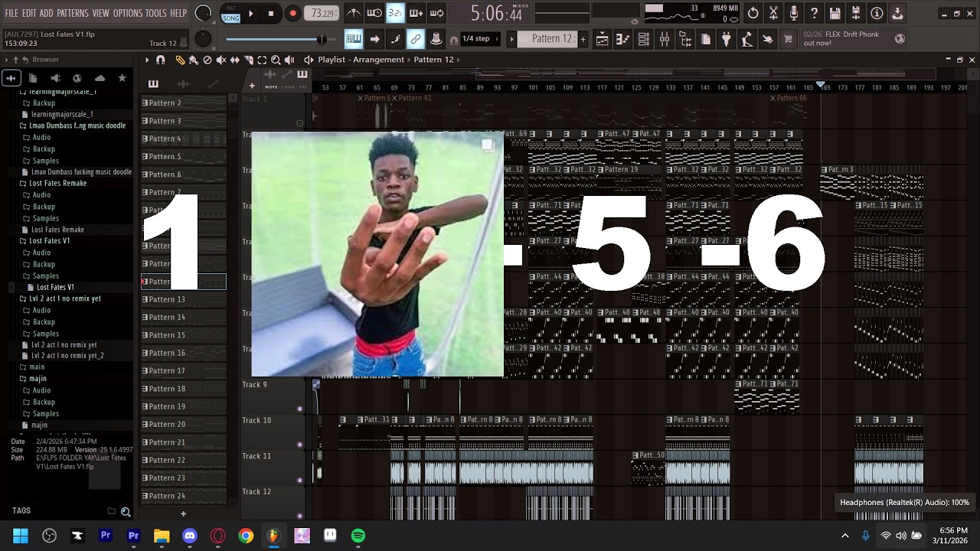
Task: Open the FILE menu
Action: [x=11, y=14]
